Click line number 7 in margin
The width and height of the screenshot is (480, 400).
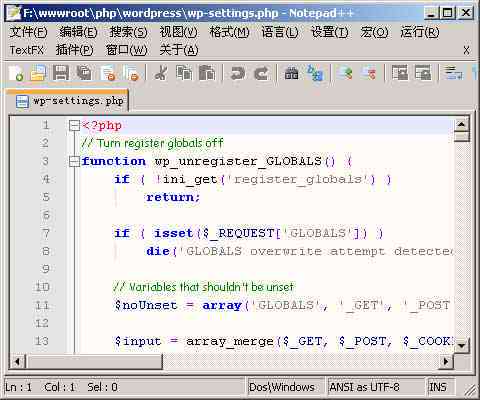point(46,233)
